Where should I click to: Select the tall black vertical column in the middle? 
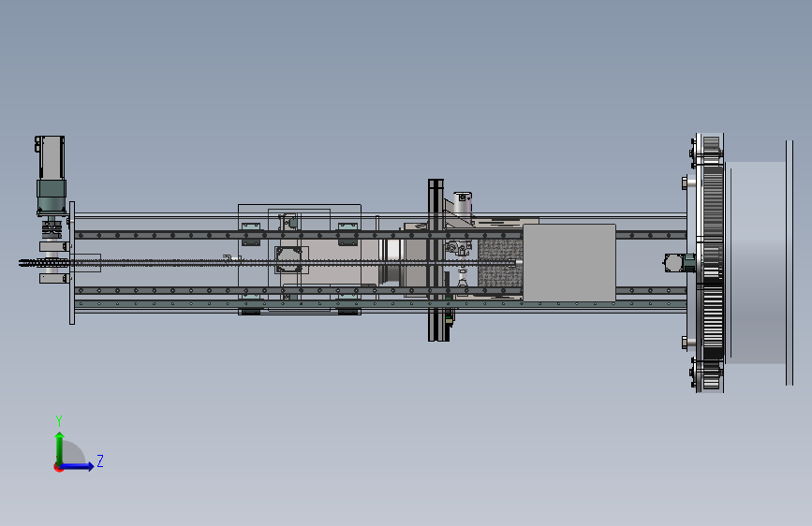(436, 260)
